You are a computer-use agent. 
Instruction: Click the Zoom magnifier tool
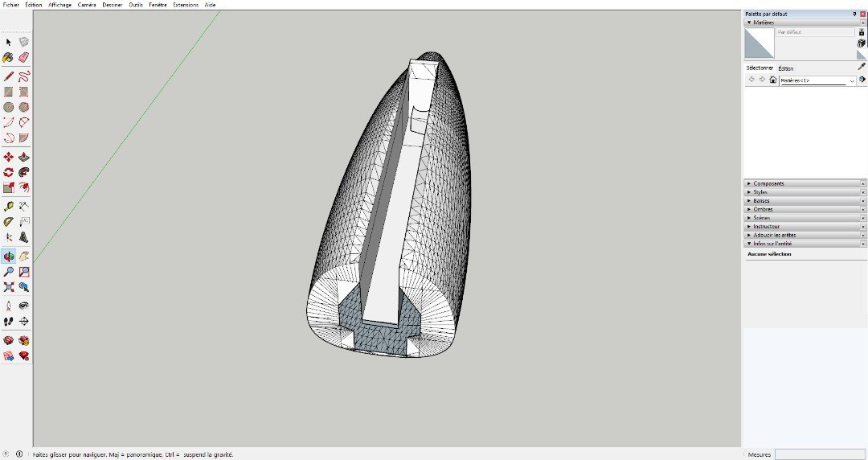pyautogui.click(x=9, y=272)
